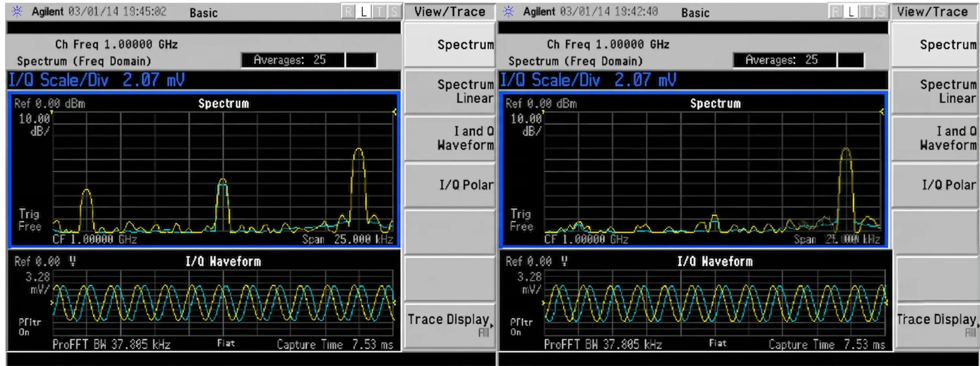Click Averages: 25 box on left screen
980x366 pixels.
coord(293,60)
